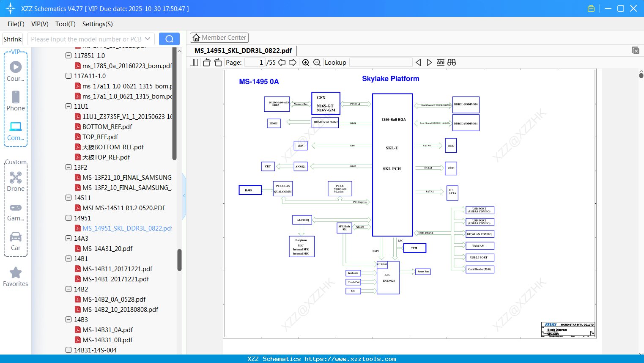
Task: Open the Settings(S) menu
Action: 98,24
